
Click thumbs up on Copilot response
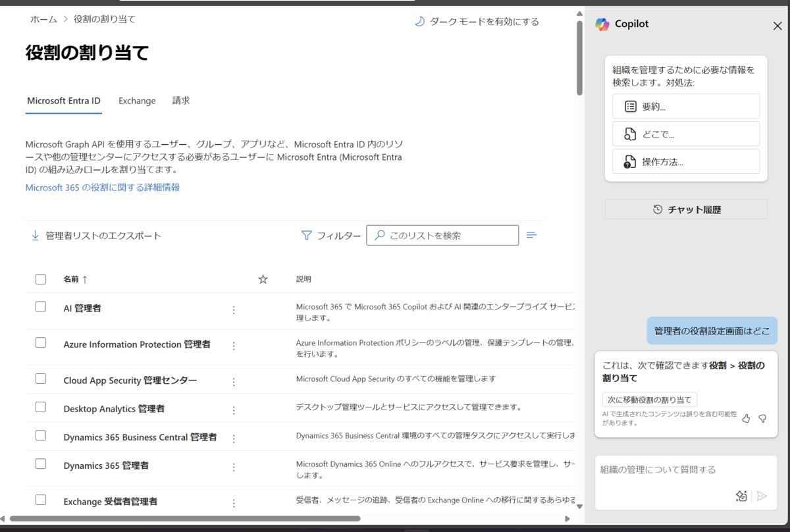pos(746,418)
